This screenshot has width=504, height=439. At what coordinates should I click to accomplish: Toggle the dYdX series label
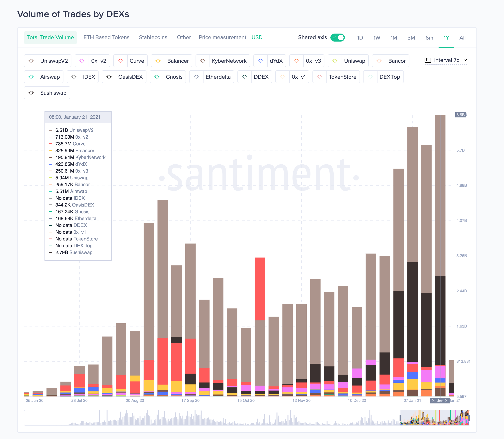pos(276,61)
